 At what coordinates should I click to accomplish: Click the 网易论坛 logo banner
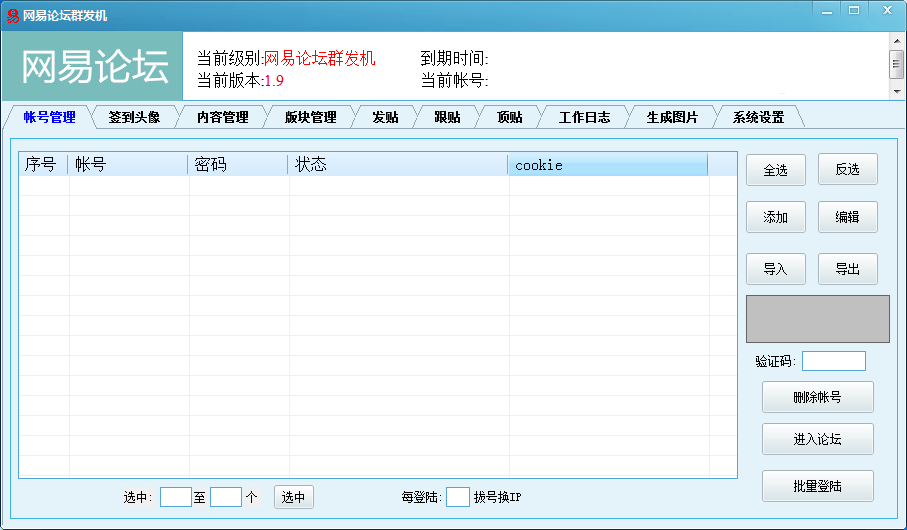93,66
